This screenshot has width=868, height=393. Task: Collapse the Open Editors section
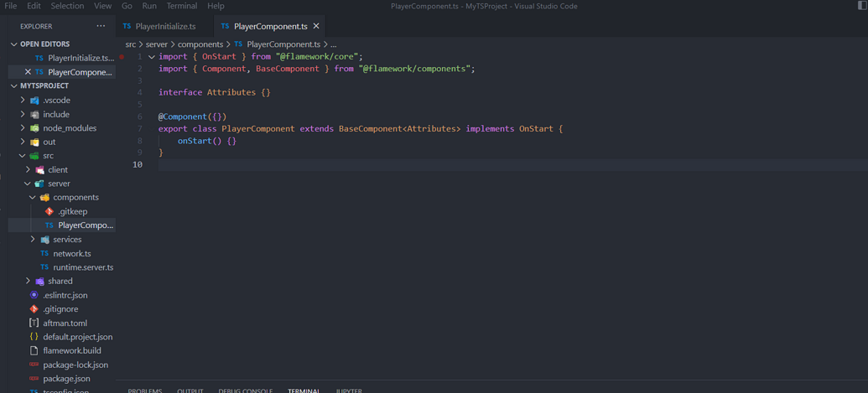pos(14,44)
